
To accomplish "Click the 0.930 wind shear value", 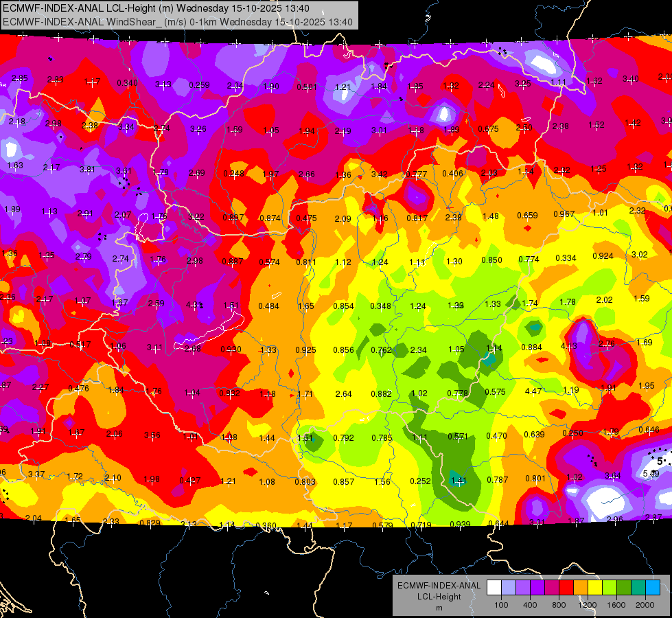I will click(x=231, y=350).
